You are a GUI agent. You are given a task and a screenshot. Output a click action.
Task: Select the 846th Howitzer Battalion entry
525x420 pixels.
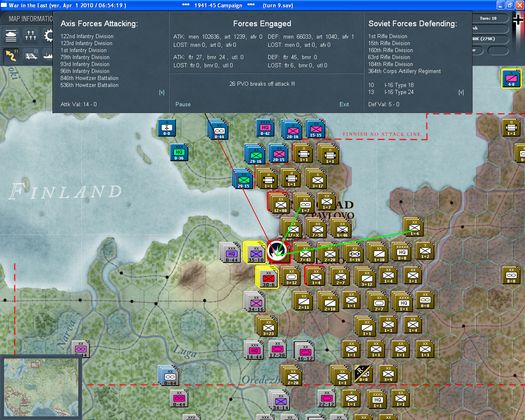click(x=89, y=78)
